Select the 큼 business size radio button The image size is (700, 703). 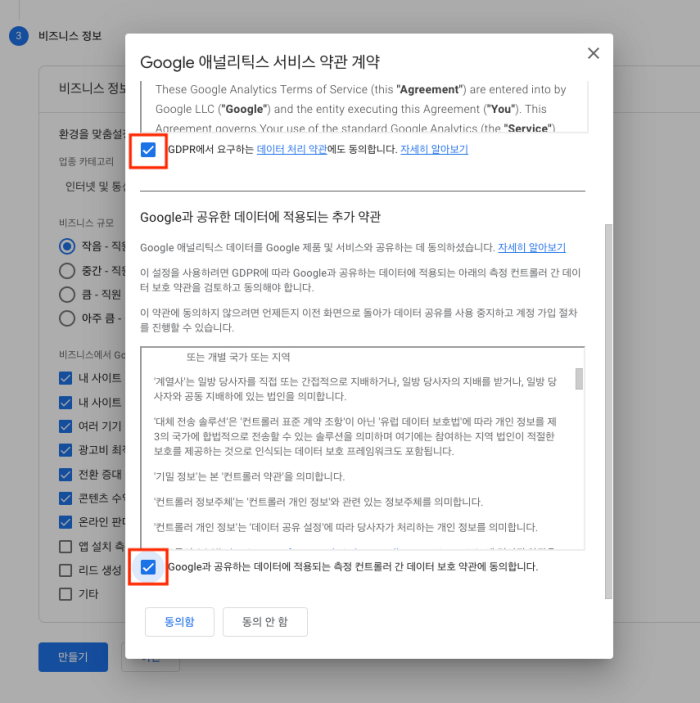coord(67,295)
